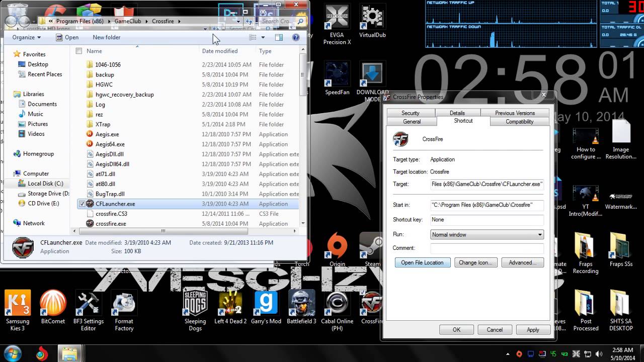Open the EVGA Precision X desktop icon
644x362 pixels.
click(337, 25)
